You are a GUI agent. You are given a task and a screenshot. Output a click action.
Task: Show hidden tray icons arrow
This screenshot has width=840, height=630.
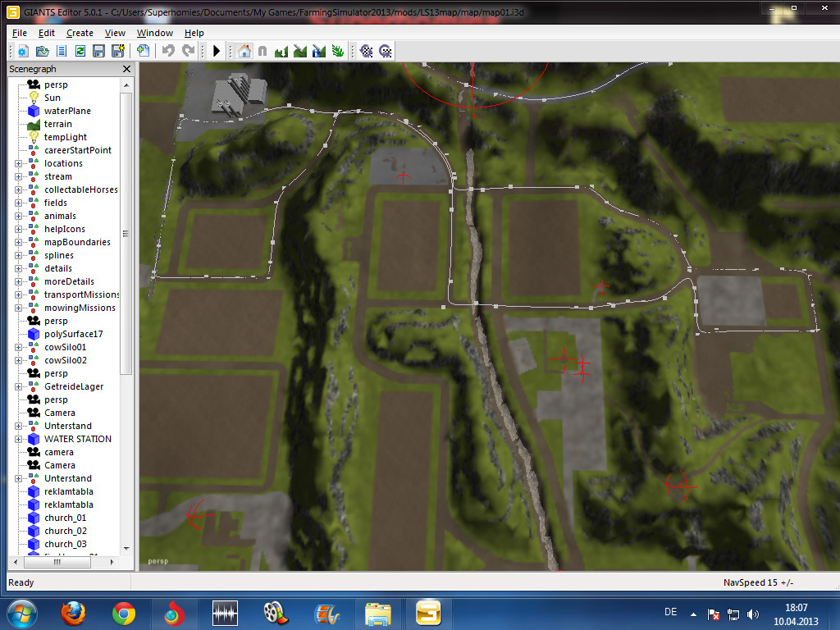tap(693, 614)
